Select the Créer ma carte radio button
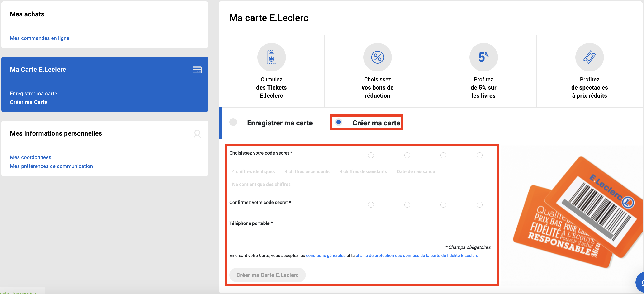644x294 pixels. pyautogui.click(x=338, y=122)
